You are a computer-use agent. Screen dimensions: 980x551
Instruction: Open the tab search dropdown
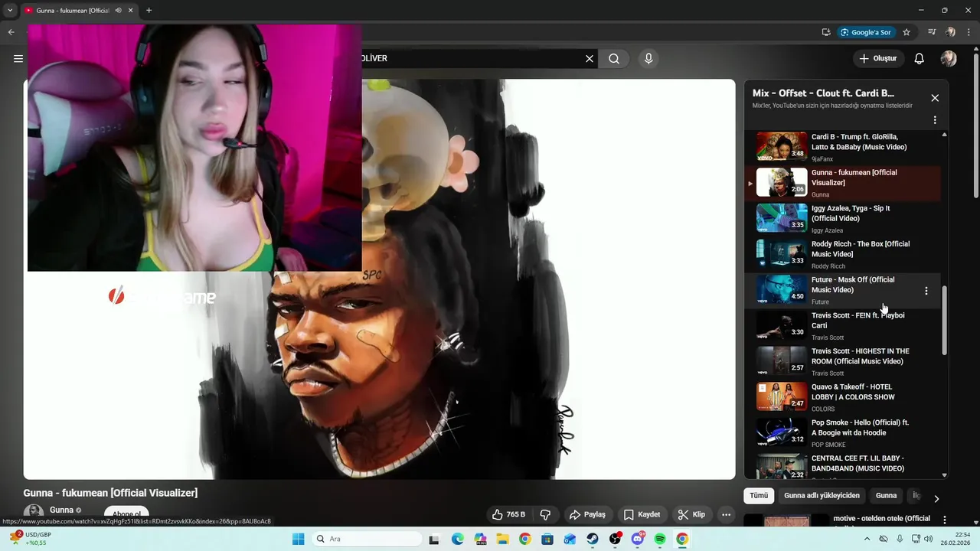10,11
